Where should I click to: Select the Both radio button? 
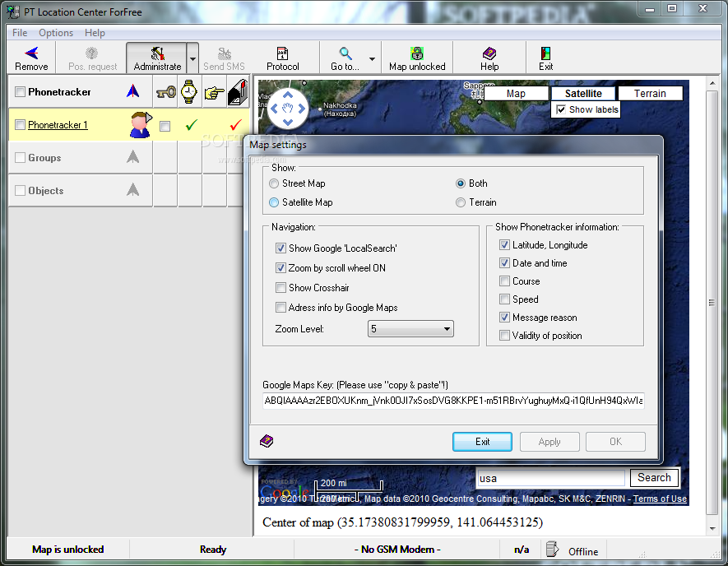click(x=461, y=184)
